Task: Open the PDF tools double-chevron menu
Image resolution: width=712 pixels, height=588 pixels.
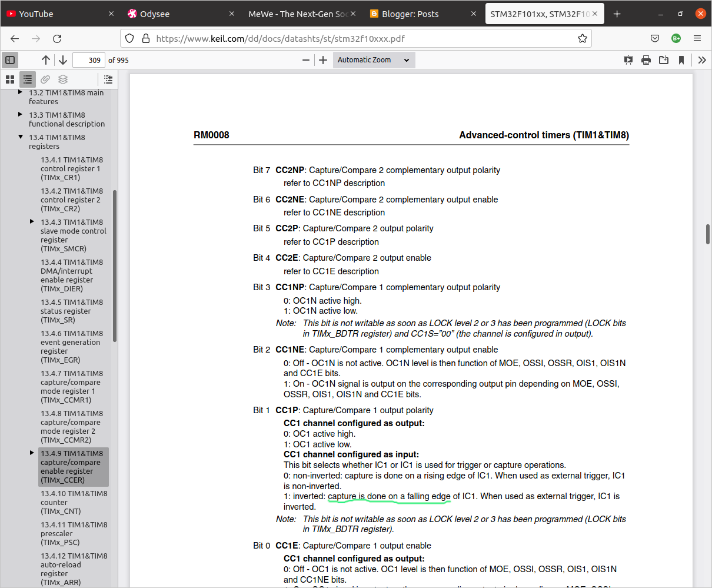Action: coord(702,60)
